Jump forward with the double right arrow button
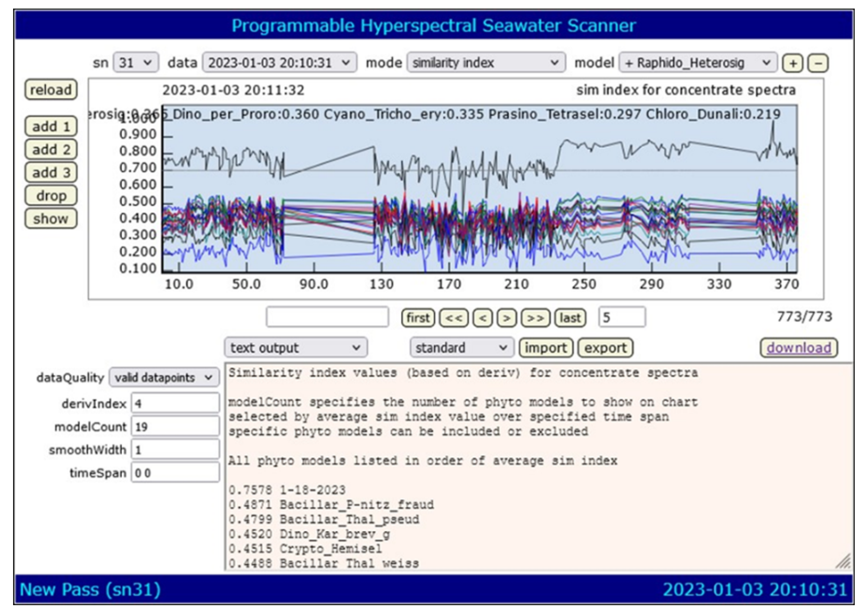The width and height of the screenshot is (866, 616). tap(535, 318)
